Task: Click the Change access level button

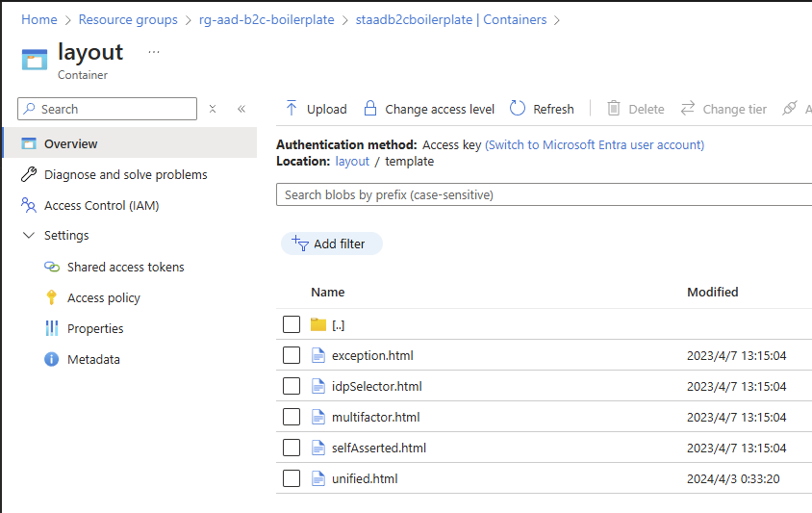Action: (429, 109)
